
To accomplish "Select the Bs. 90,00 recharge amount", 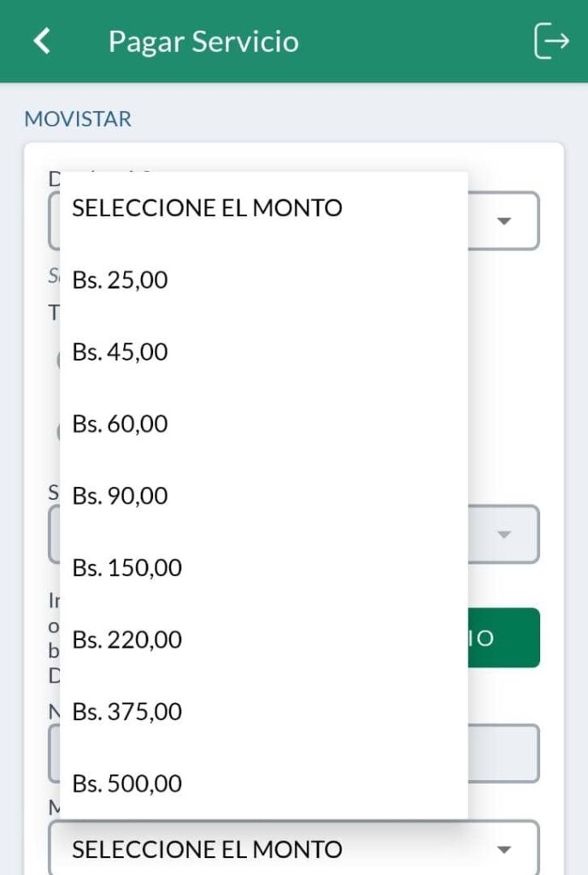I will tap(121, 495).
